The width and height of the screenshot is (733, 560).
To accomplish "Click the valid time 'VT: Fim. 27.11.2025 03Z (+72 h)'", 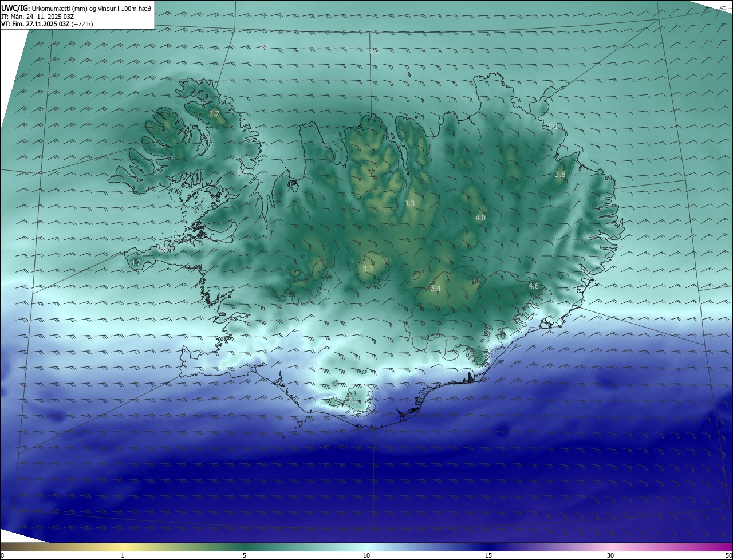I will (47, 24).
